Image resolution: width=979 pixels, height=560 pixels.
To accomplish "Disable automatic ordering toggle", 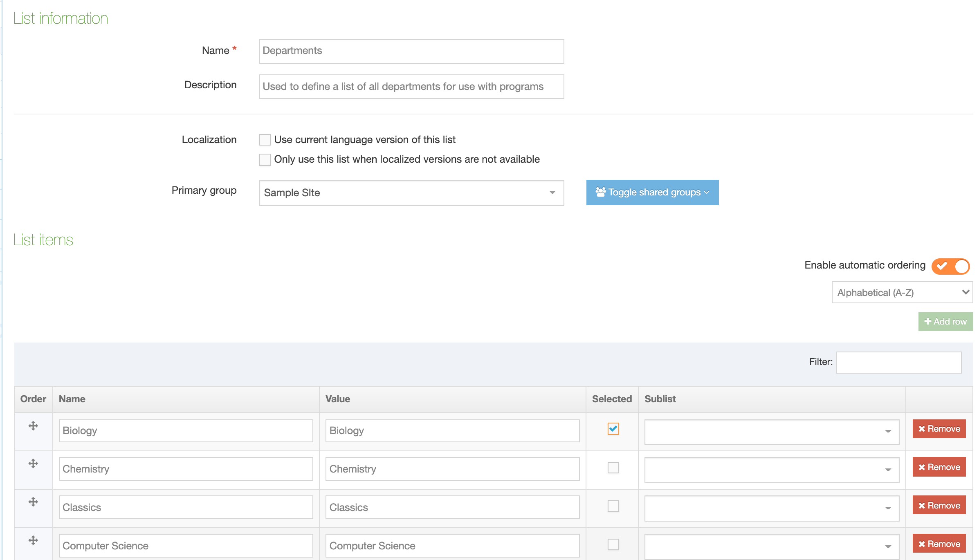I will pos(950,266).
